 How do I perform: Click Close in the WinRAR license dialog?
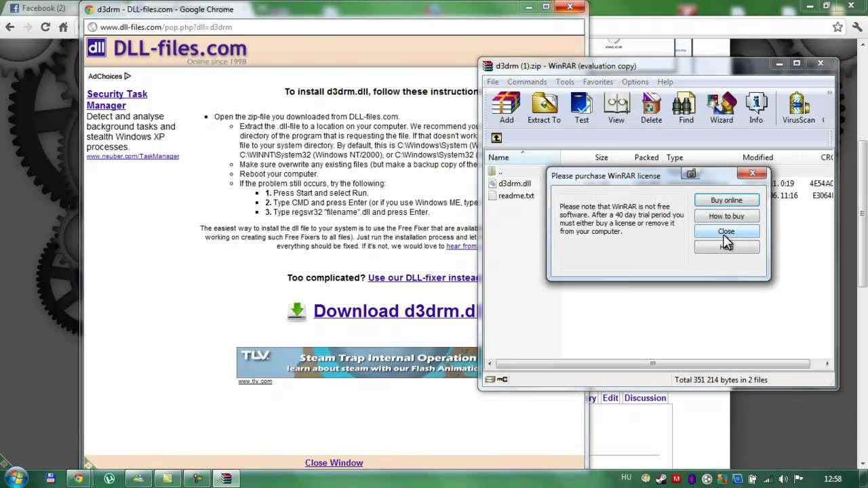point(726,231)
